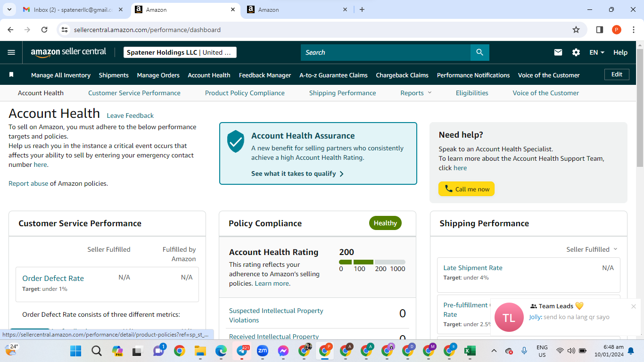Open Microsoft Teams from the taskbar
Image resolution: width=644 pixels, height=362 pixels.
click(158, 351)
